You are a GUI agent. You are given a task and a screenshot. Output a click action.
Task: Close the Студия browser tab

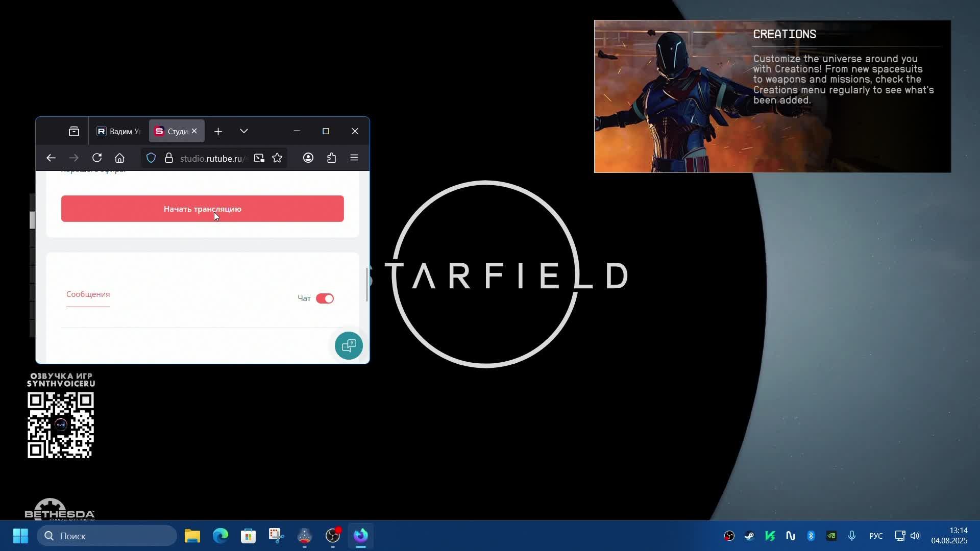(194, 131)
